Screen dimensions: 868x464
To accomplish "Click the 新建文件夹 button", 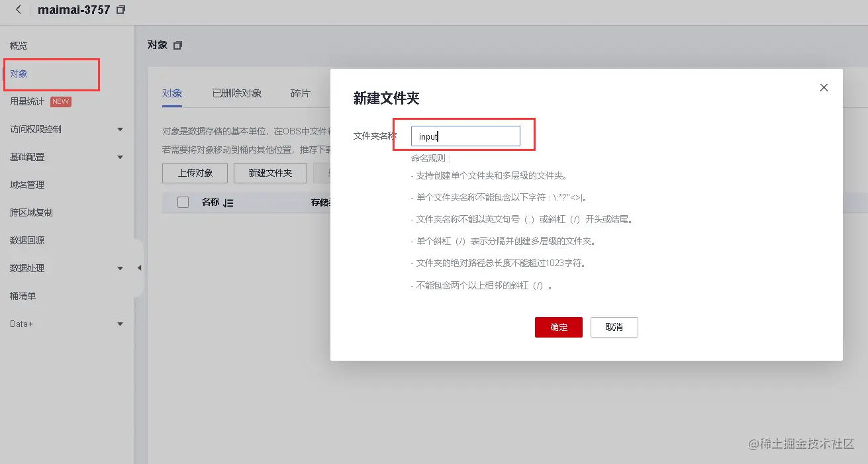I will tap(270, 173).
